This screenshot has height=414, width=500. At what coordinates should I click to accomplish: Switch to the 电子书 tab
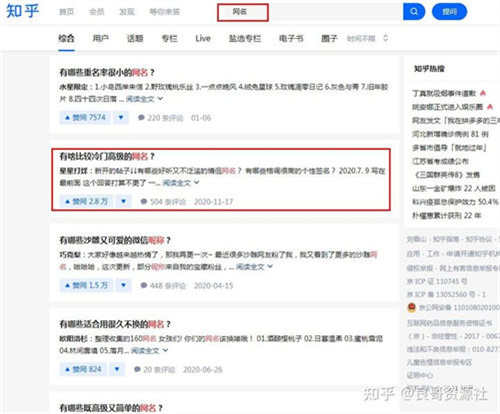tap(291, 38)
